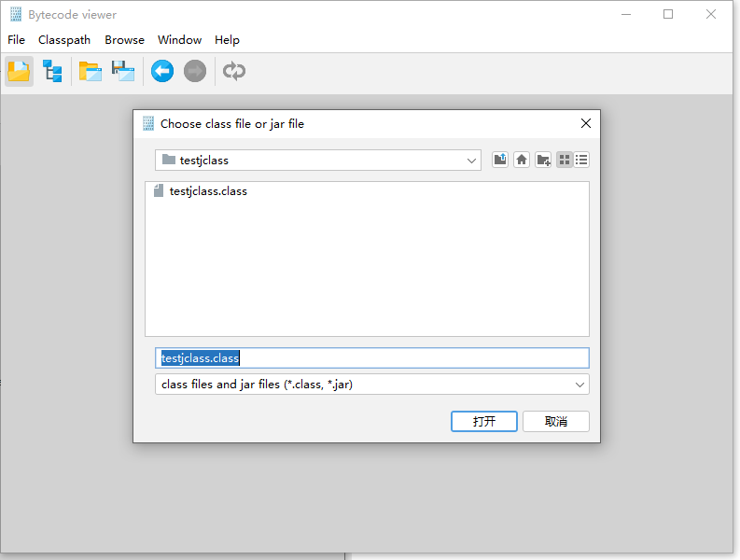Click the 打开 (Open) button

pos(484,421)
